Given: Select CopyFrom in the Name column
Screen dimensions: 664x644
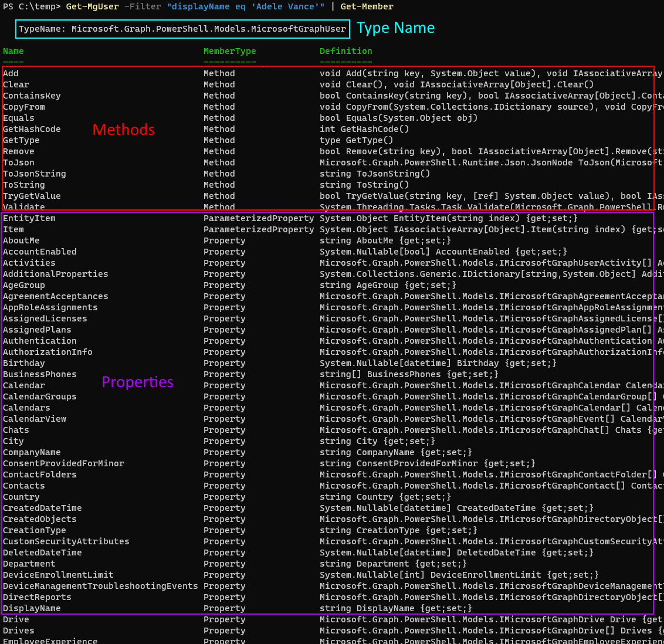Looking at the screenshot, I should pos(23,107).
